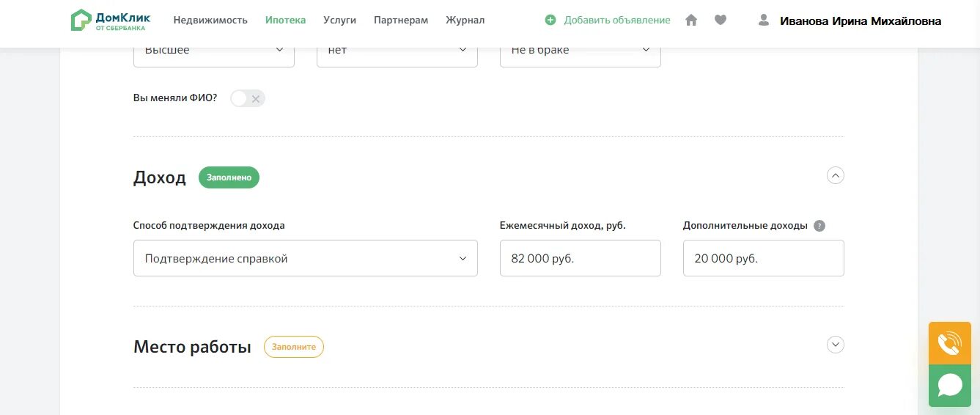Click the orange phone call button
Screen dimensions: 980x415
tap(949, 343)
